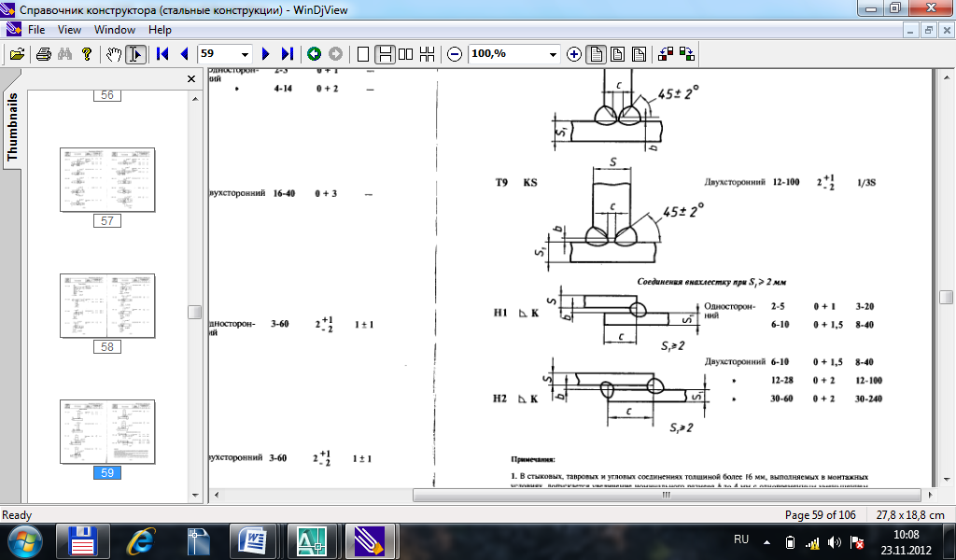
Task: Click document vertical scrollbar thumb
Action: tap(946, 298)
